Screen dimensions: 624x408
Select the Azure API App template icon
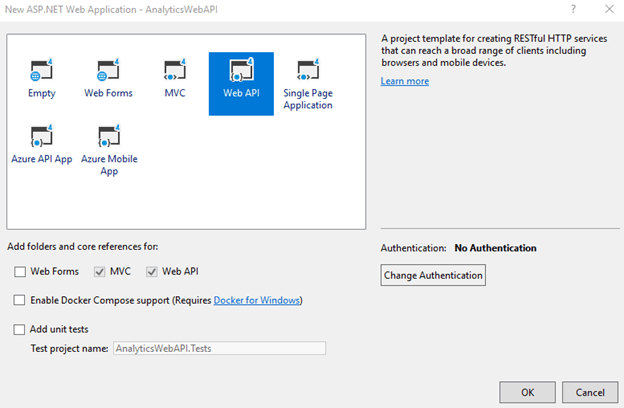41,136
